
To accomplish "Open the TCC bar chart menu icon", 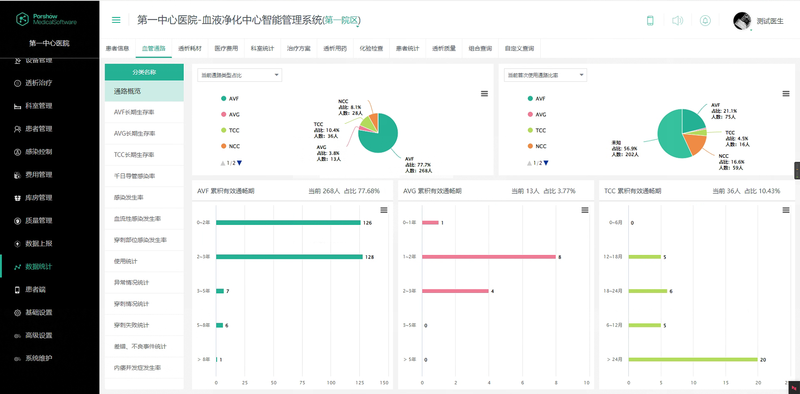I will click(786, 210).
